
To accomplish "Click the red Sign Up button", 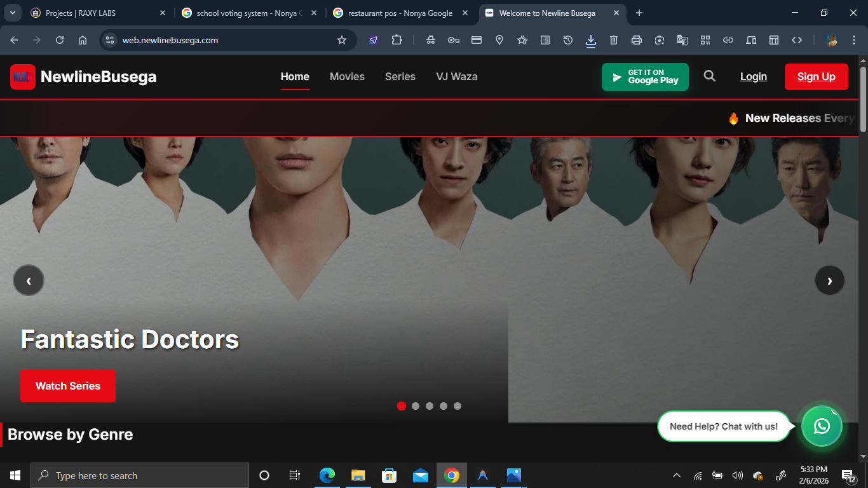I will pos(816,77).
